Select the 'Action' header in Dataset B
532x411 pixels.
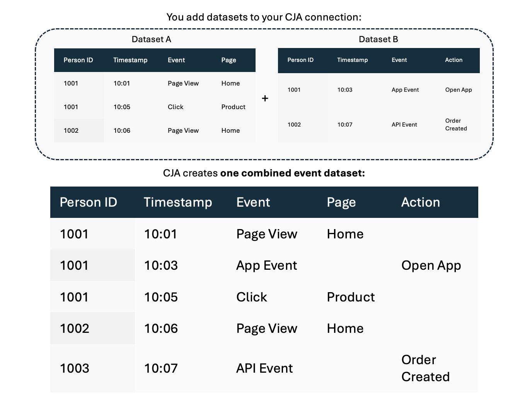[454, 60]
